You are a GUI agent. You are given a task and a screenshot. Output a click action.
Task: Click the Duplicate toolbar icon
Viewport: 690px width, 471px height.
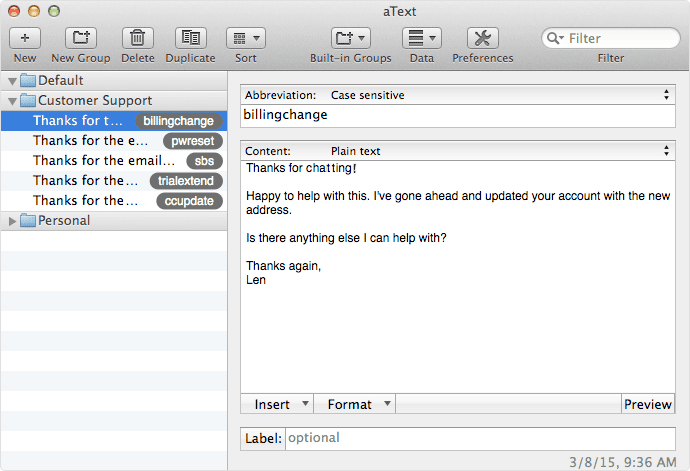pyautogui.click(x=190, y=38)
